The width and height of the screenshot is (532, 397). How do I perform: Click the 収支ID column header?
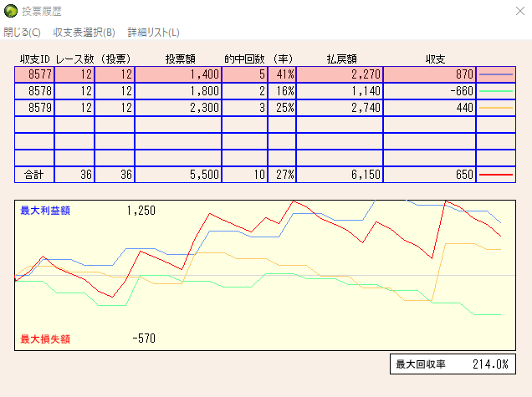tap(34, 59)
